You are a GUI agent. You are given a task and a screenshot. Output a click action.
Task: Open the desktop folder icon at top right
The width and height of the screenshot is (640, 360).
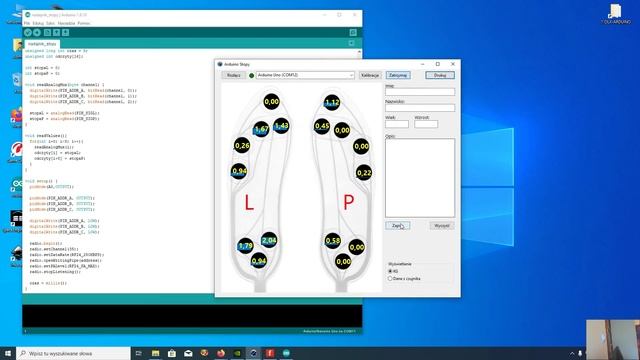(x=616, y=14)
